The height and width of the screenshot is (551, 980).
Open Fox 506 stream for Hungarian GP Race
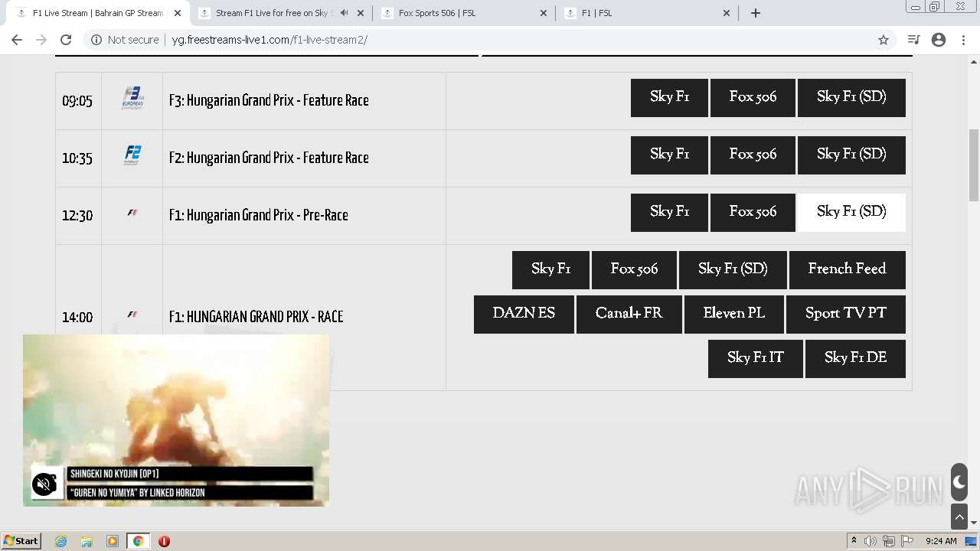point(634,269)
